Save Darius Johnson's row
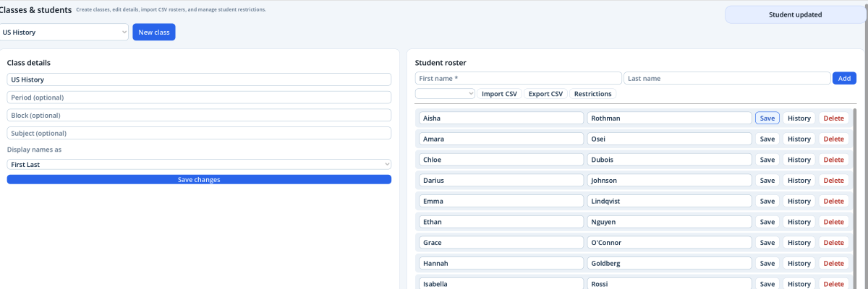The width and height of the screenshot is (868, 289). (767, 181)
